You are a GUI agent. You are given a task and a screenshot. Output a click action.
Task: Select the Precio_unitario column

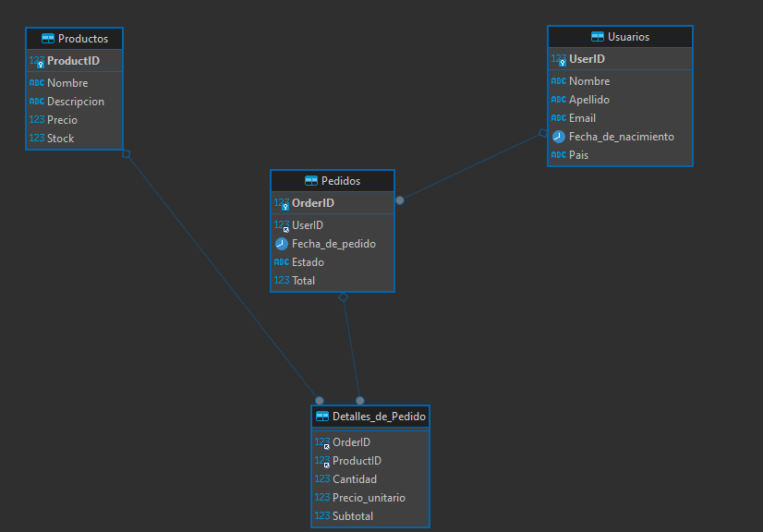[369, 498]
